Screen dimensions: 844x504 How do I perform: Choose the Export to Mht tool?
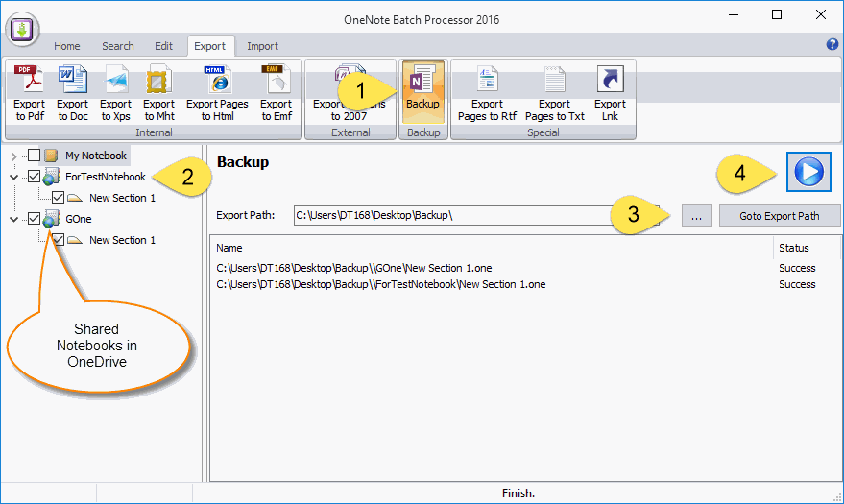(x=158, y=93)
